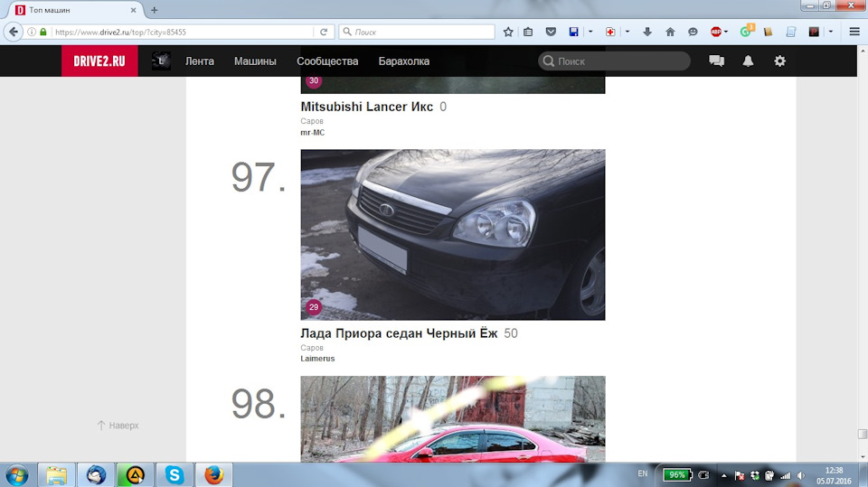This screenshot has width=868, height=487.
Task: Open Mitsubishi Lancer Икс car link
Action: pos(366,107)
